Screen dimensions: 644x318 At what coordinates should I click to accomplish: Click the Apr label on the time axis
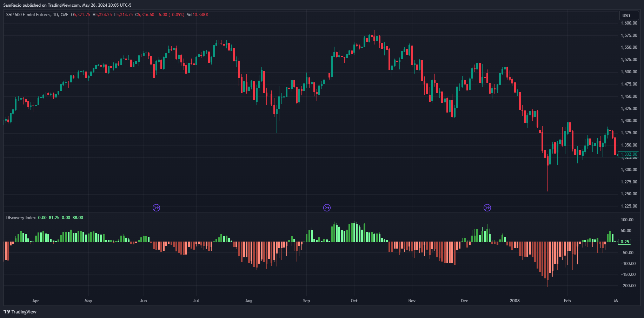[35, 301]
